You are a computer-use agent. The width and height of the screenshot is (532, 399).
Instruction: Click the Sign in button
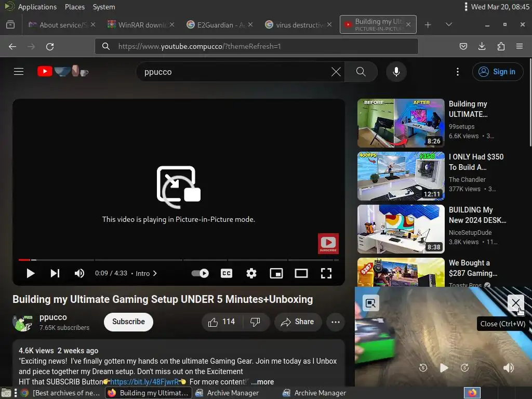(497, 72)
